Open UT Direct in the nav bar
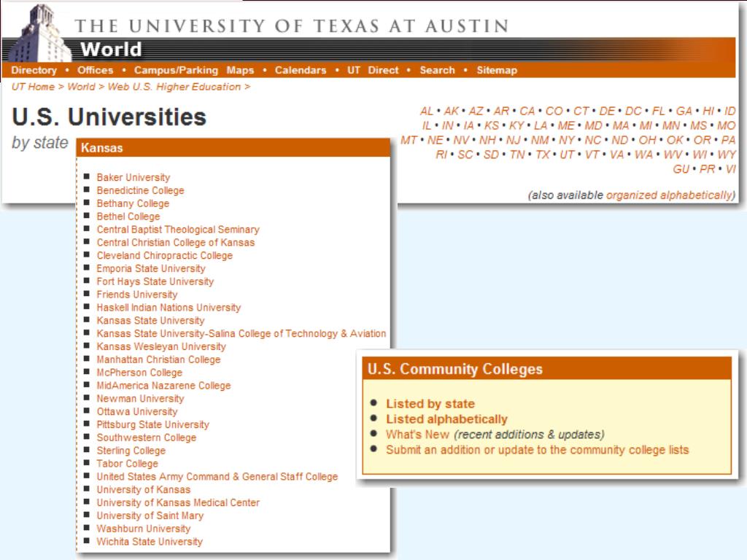The height and width of the screenshot is (560, 747). 373,70
